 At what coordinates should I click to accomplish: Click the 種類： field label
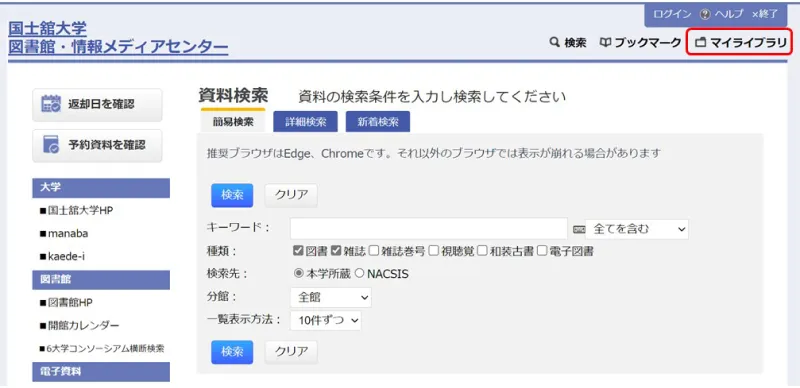221,251
